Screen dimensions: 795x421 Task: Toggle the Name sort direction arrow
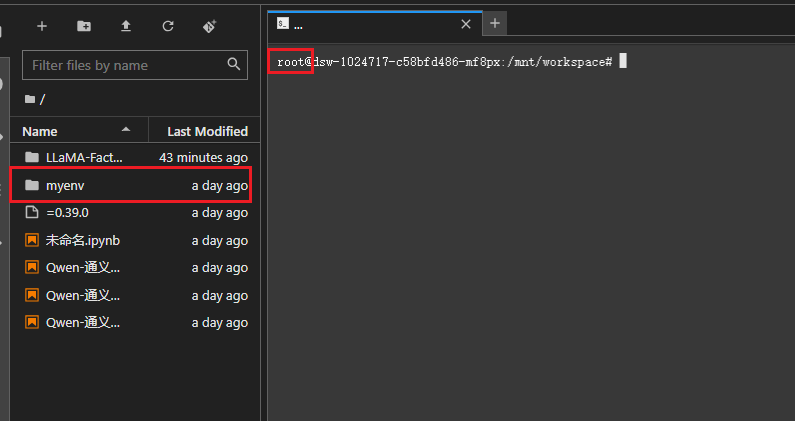click(126, 130)
